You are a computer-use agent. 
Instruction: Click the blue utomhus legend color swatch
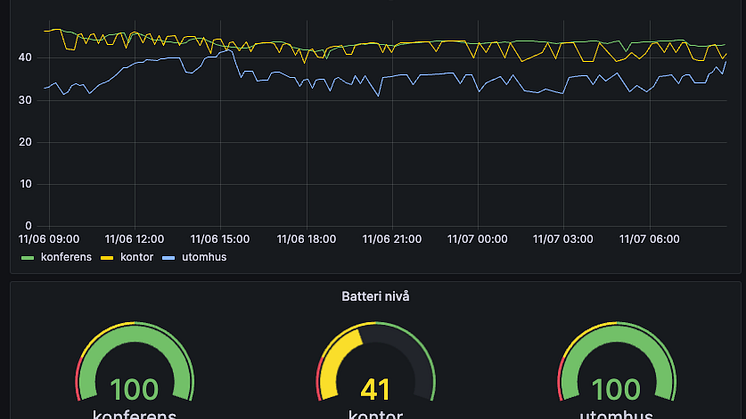coord(168,258)
